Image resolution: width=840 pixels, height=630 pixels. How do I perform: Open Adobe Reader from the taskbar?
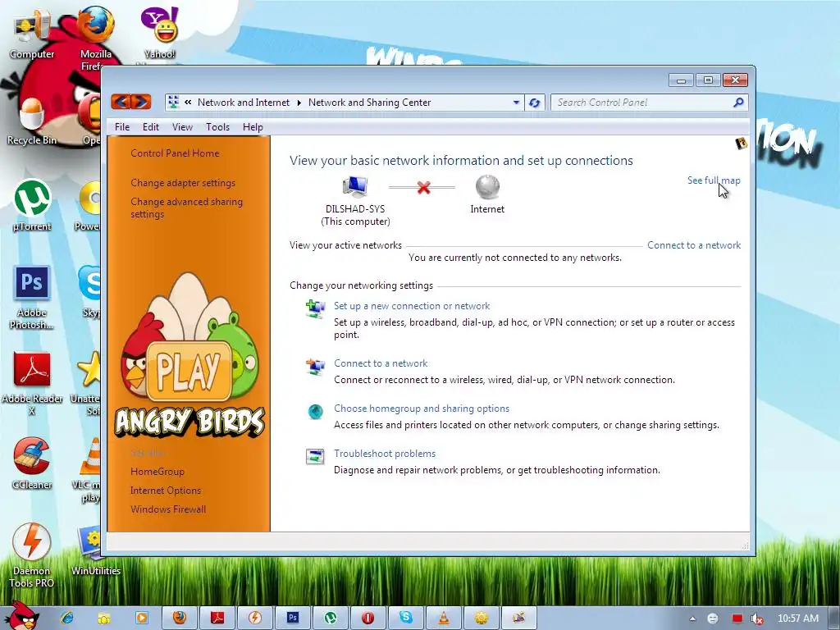pyautogui.click(x=217, y=618)
